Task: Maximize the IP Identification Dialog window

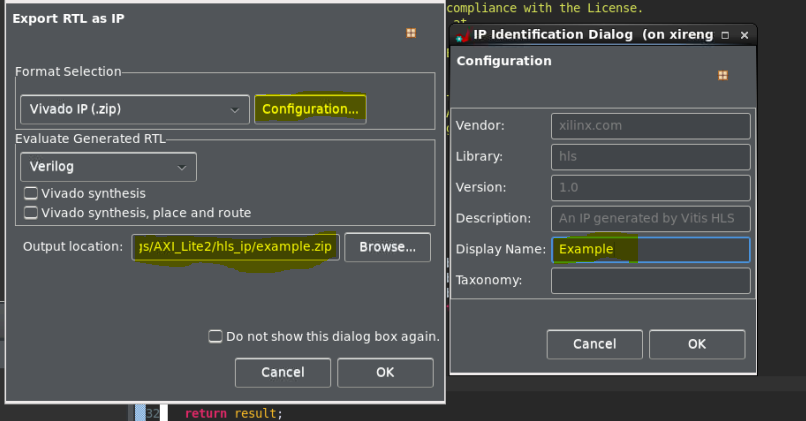Action: 724,35
